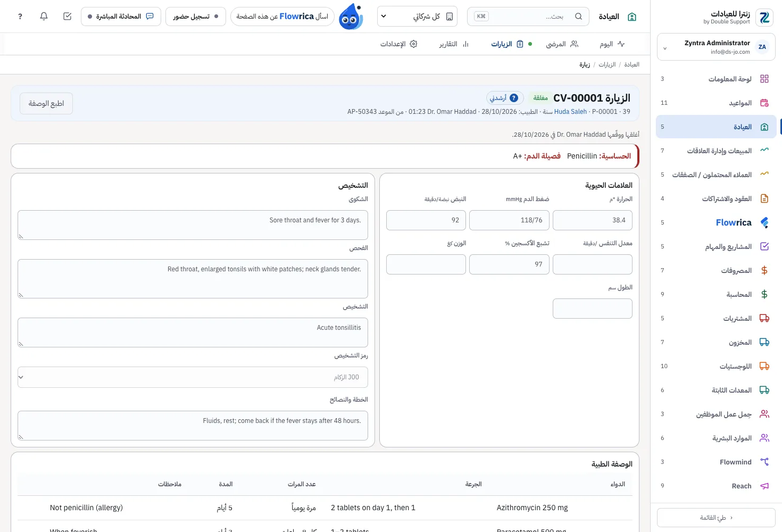Open المصروفات dollar icon in sidebar
Viewport: 782px width, 532px height.
[x=764, y=270]
